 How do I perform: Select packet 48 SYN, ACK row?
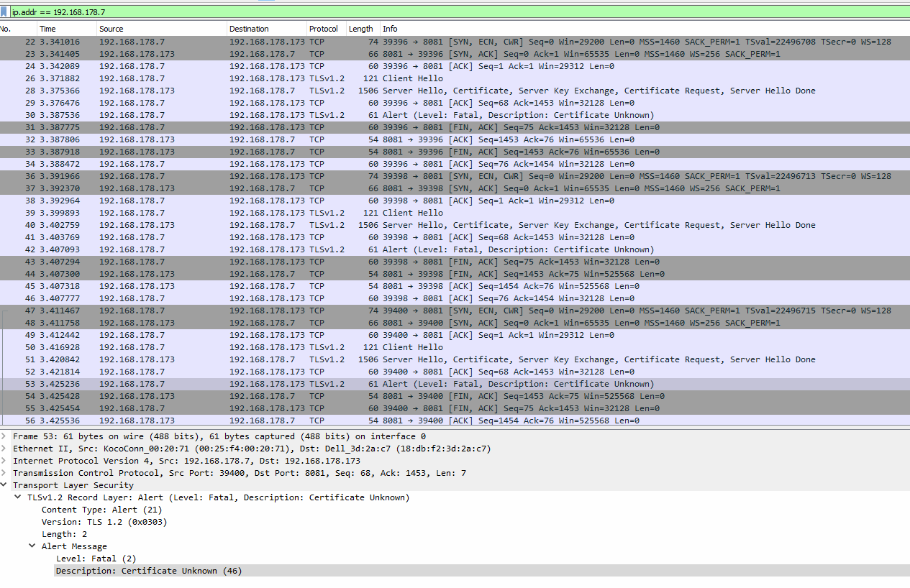tap(455, 323)
